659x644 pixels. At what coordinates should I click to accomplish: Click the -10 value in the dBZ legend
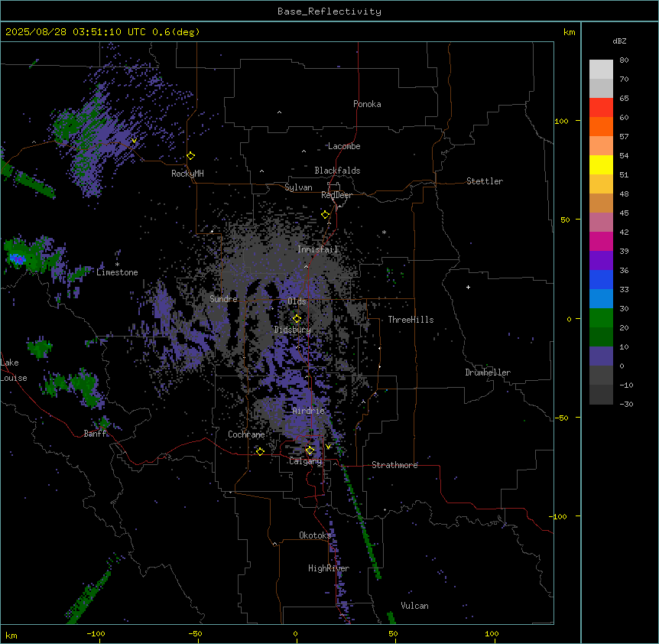click(626, 385)
